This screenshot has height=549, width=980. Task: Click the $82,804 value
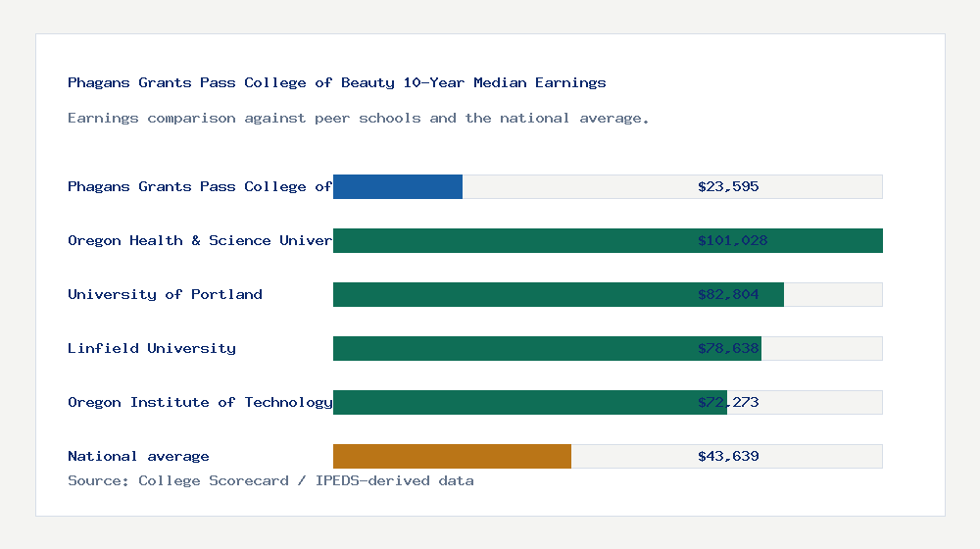coord(728,294)
